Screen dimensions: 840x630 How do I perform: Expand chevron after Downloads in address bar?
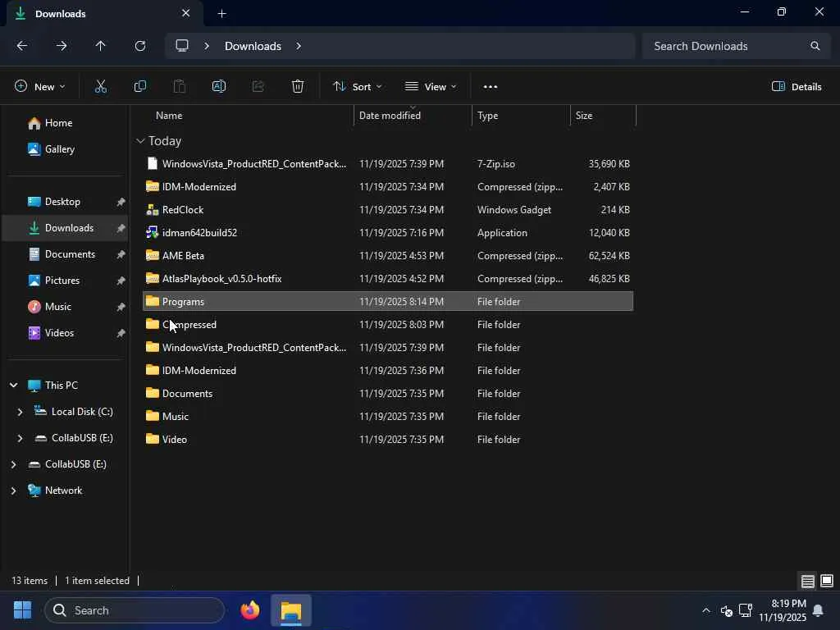299,46
